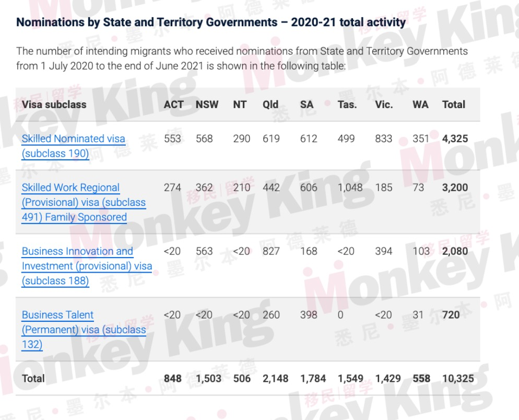Click the Tas. '<20' cell for subclass 188
The image size is (519, 420).
point(346,251)
